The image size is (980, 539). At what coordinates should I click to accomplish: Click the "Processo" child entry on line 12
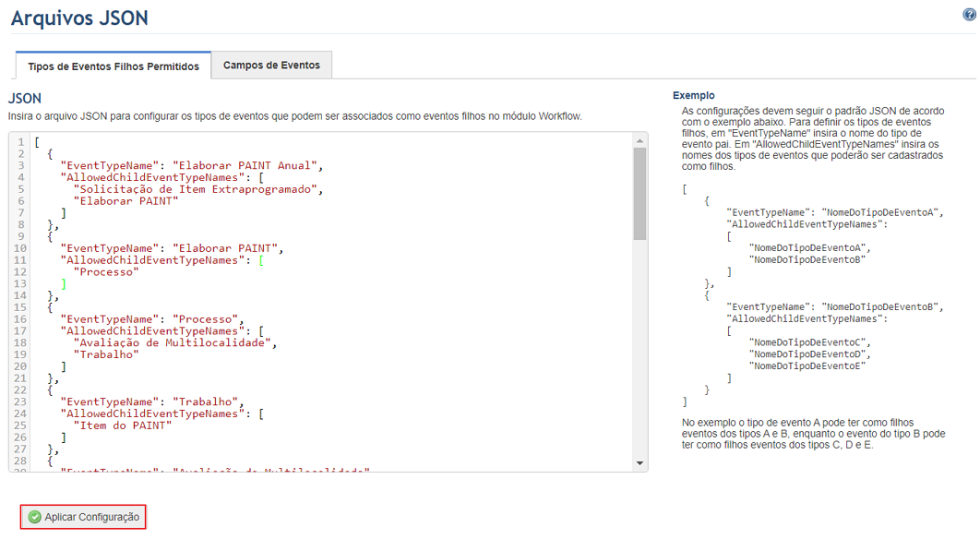(106, 272)
